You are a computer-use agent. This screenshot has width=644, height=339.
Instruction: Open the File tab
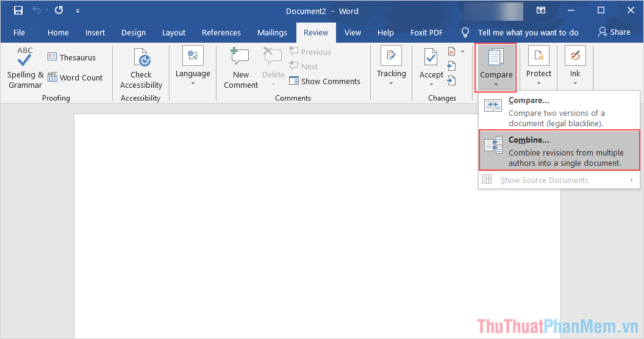pos(19,32)
